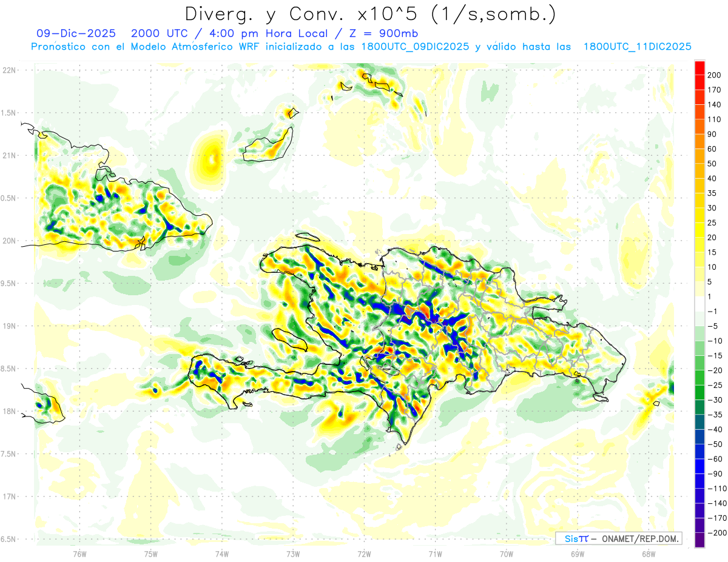This screenshot has width=728, height=562.
Task: Click the title "Diverg. y Conv. x10^5 (1/s,somb.)"
Action: click(x=370, y=14)
